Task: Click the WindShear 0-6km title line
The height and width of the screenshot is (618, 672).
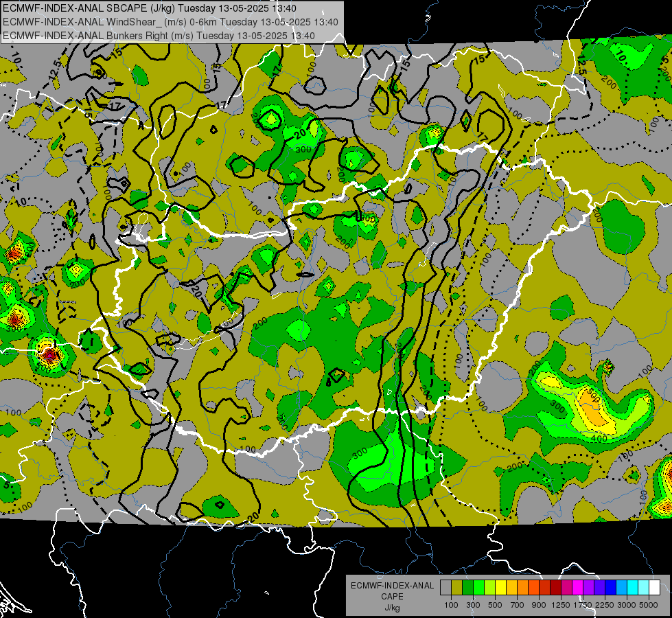Action: point(170,22)
